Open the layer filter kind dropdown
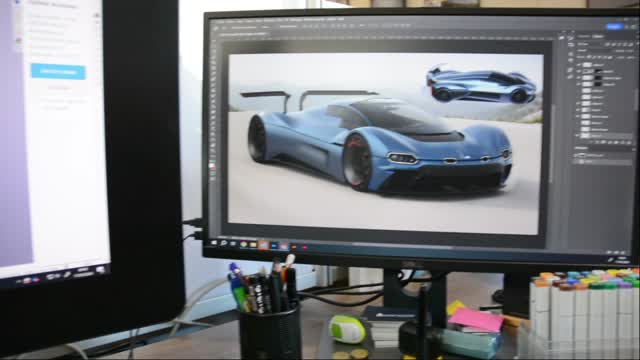The width and height of the screenshot is (640, 360). click(x=589, y=44)
